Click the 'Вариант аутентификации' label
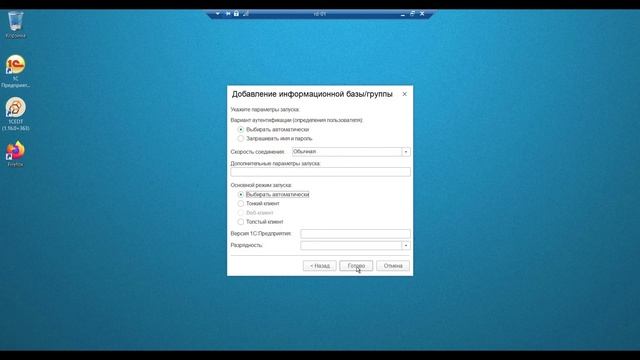Screen dimensions: 640x360 pos(297,120)
